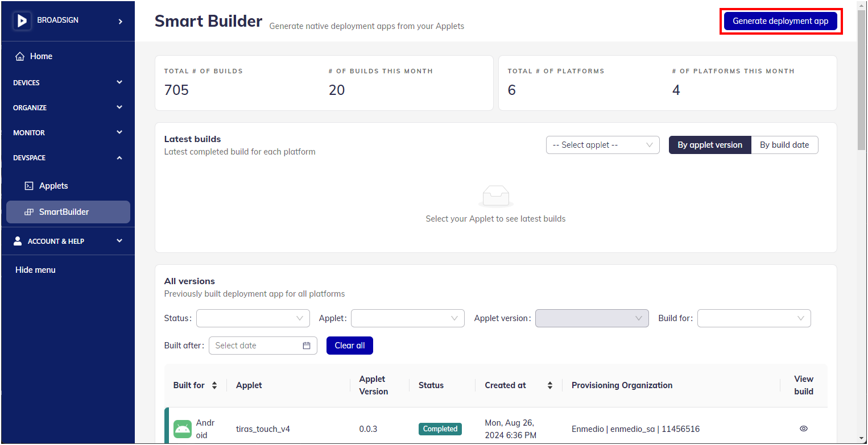Click the Clear all filters button
Image resolution: width=868 pixels, height=445 pixels.
pyautogui.click(x=350, y=346)
